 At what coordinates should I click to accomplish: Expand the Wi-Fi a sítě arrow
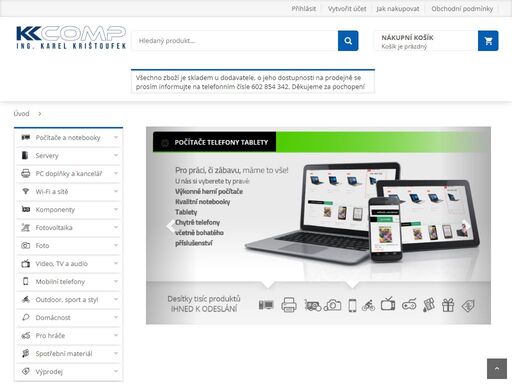coord(116,191)
